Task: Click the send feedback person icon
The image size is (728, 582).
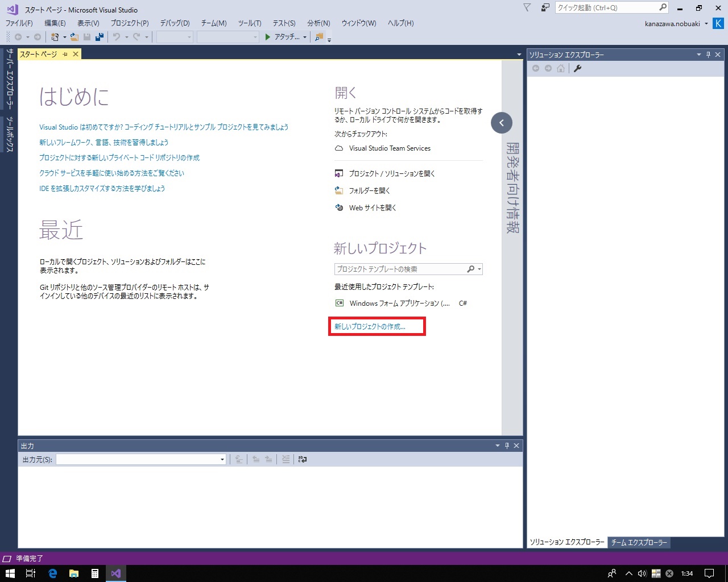Action: click(545, 7)
